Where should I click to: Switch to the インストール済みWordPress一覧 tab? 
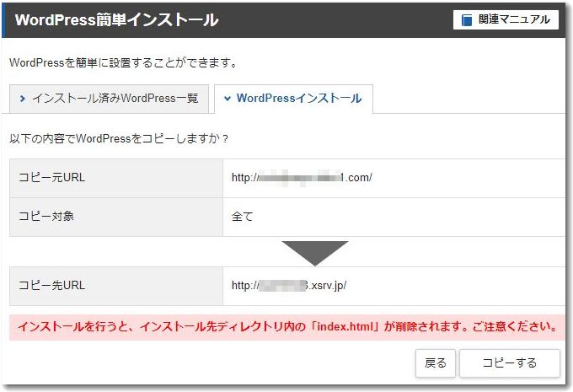[108, 99]
